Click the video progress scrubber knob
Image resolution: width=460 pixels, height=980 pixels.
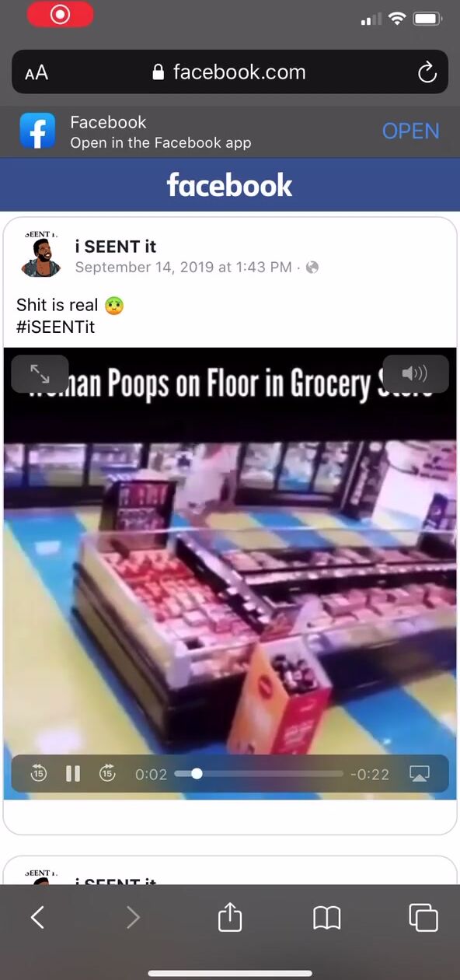click(x=197, y=774)
